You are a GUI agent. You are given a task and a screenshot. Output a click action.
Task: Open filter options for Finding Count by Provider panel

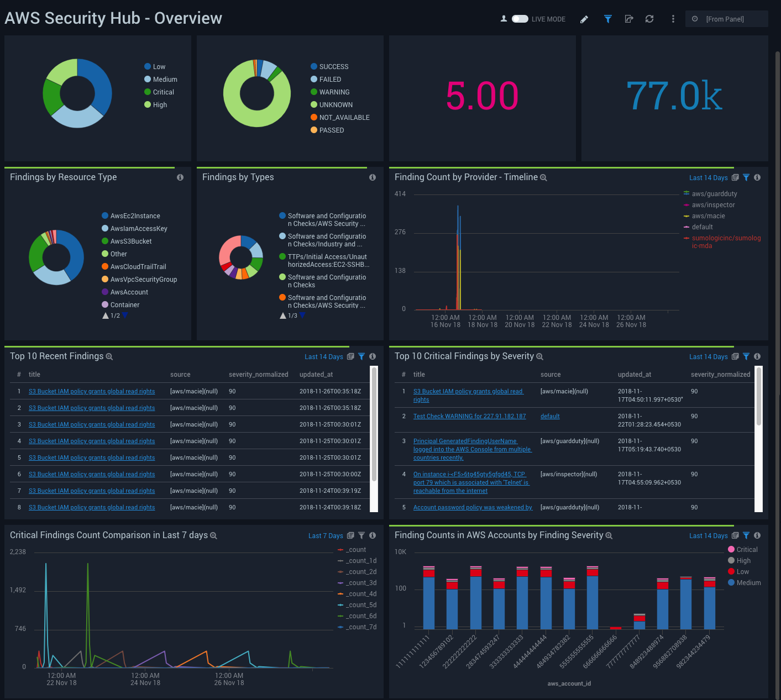[746, 177]
